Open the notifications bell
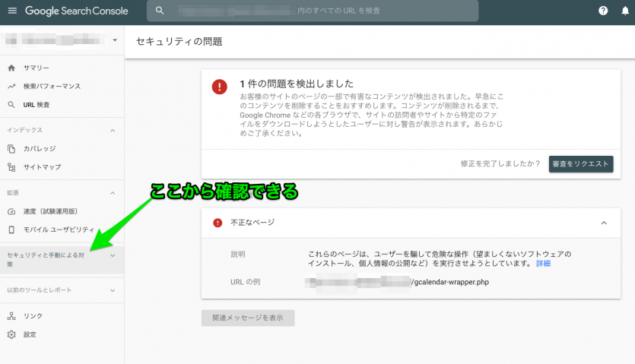 pyautogui.click(x=625, y=11)
